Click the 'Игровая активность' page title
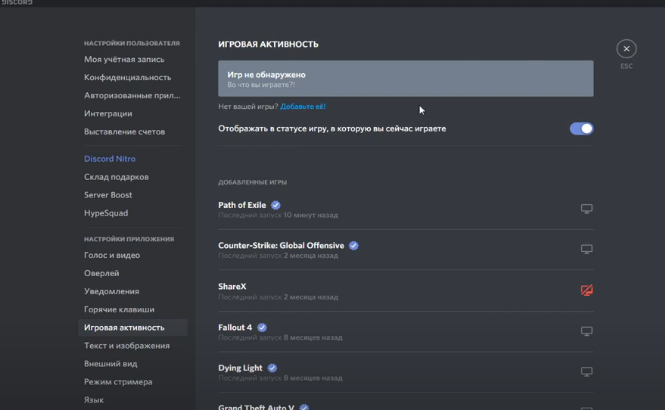 click(268, 44)
